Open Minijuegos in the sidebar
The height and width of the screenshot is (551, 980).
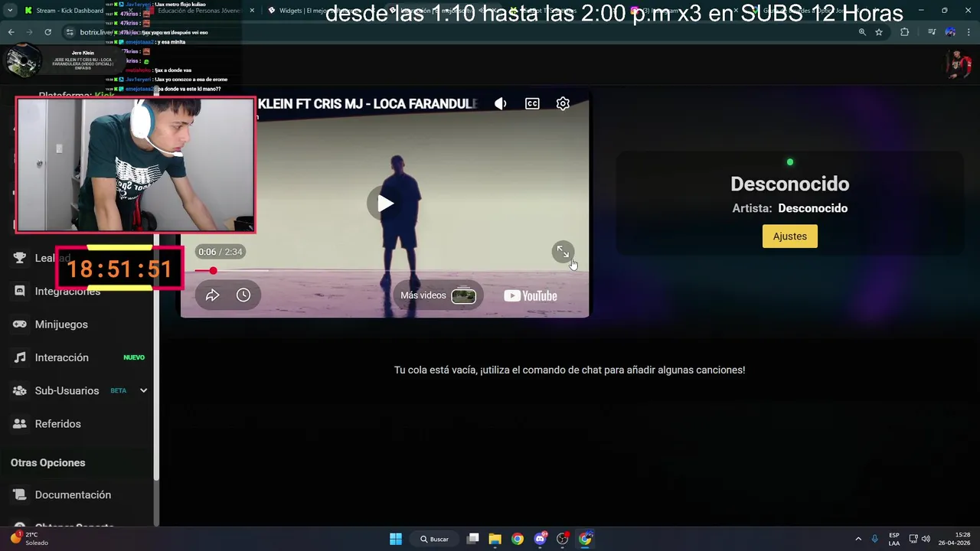click(61, 324)
